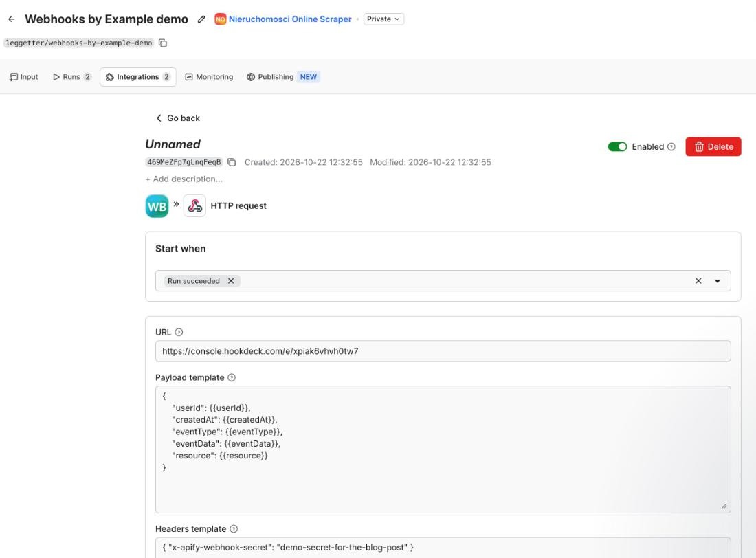
Task: Expand the Start when events dropdown
Action: pos(718,281)
